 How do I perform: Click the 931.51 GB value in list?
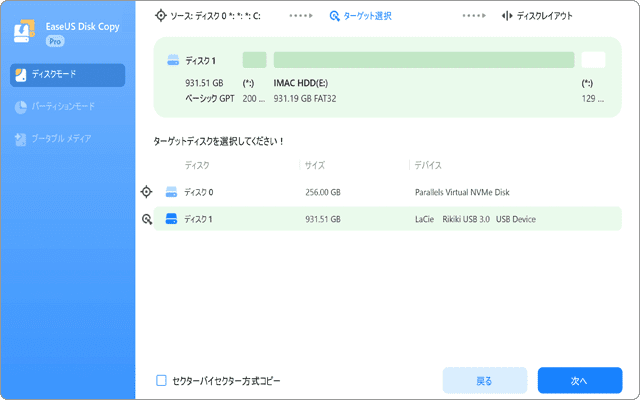point(322,219)
